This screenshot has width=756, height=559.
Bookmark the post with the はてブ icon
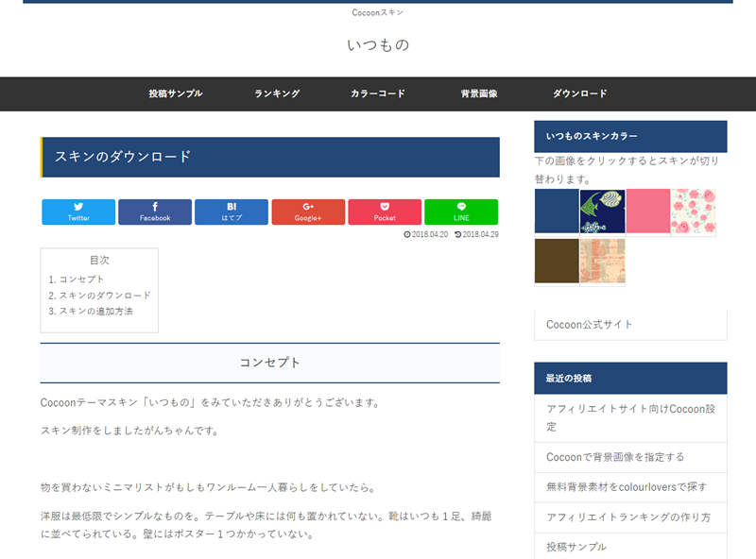point(231,212)
